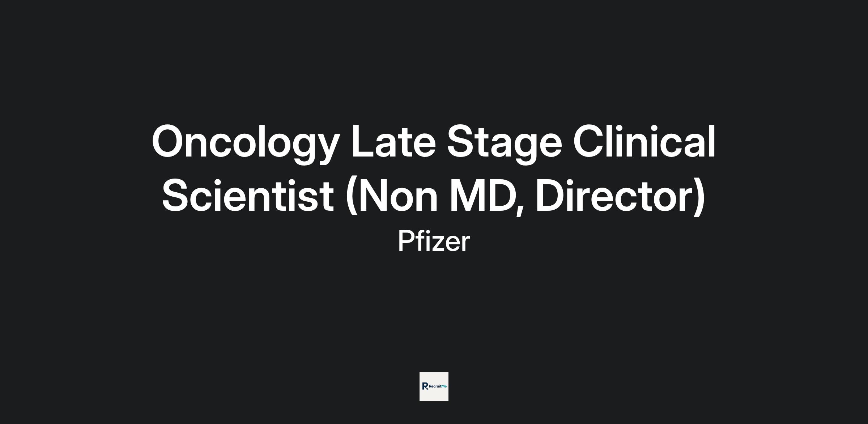Open the RecruitMe logo tile
Image resolution: width=868 pixels, height=424 pixels.
(434, 386)
